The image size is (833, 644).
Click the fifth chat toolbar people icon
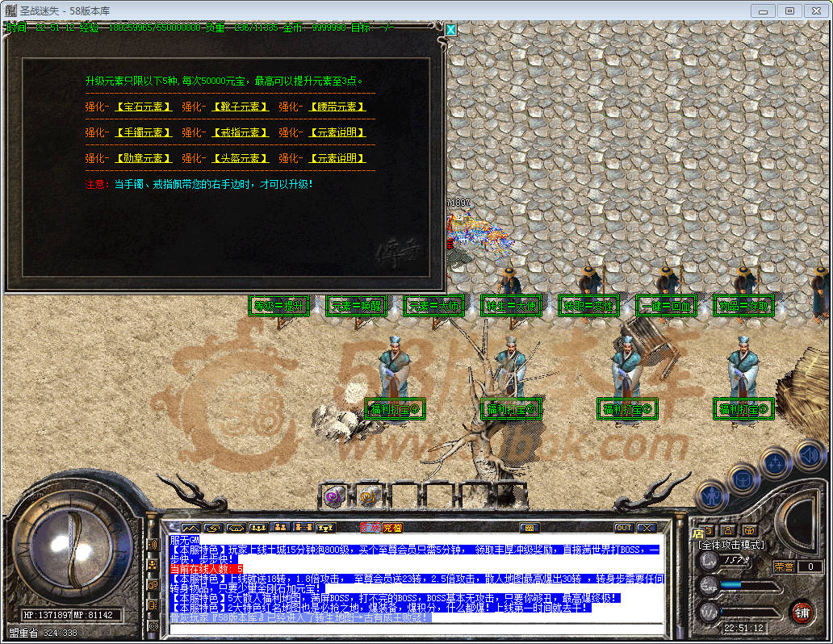[x=281, y=528]
